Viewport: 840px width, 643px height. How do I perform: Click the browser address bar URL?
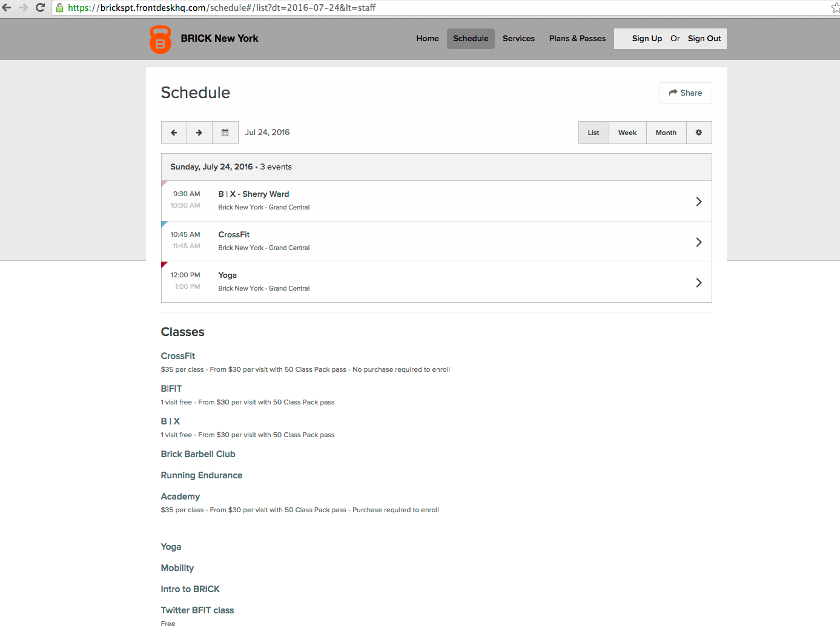click(222, 8)
